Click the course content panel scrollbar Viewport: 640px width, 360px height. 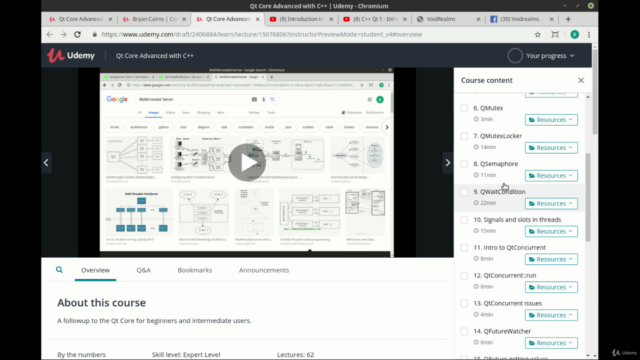coord(588,197)
